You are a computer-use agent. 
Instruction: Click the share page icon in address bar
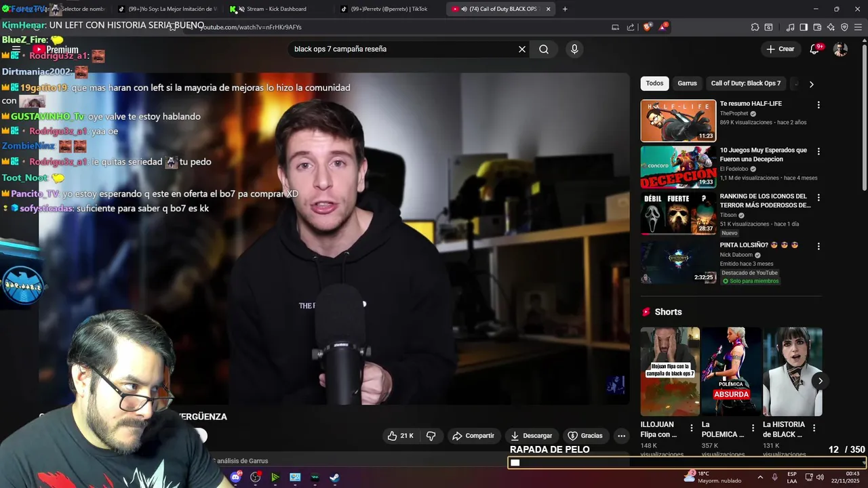click(631, 27)
